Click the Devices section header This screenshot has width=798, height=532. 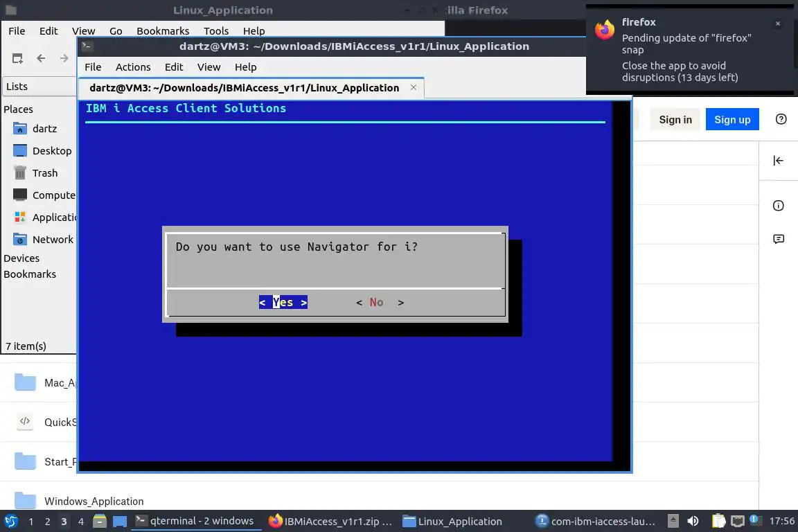point(21,258)
